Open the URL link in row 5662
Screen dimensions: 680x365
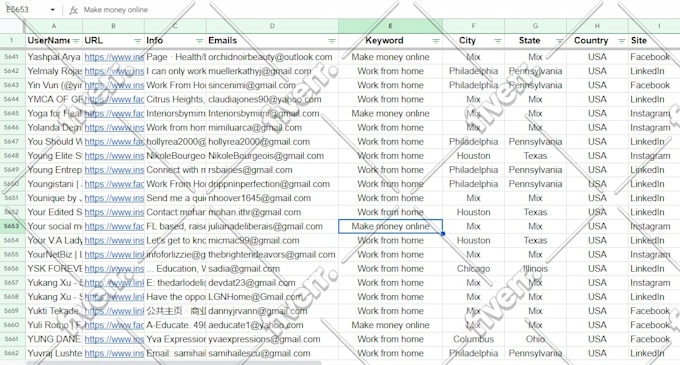114,354
